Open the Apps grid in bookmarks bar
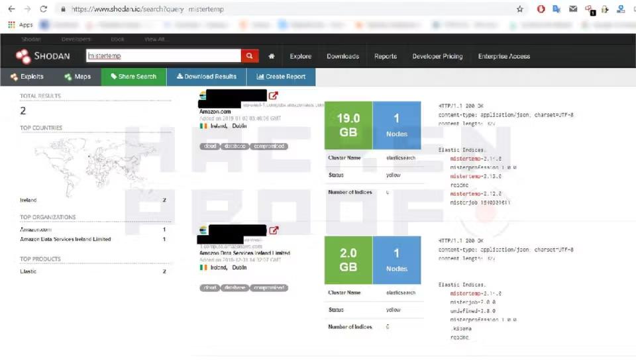The width and height of the screenshot is (636, 364). (x=21, y=24)
